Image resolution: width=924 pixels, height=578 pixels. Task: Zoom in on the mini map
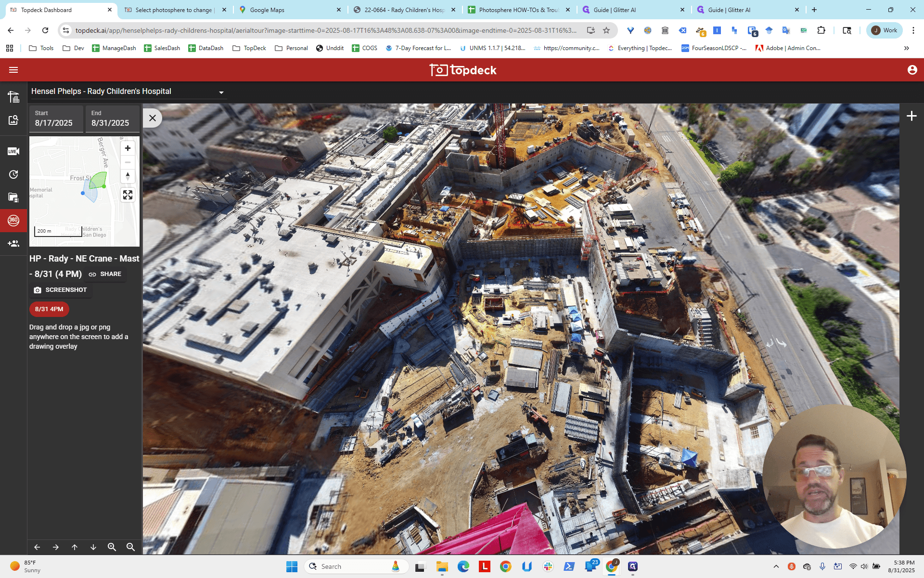(128, 148)
